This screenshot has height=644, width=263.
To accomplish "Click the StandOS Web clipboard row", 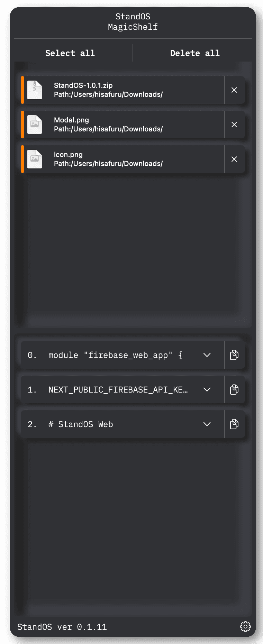I will 114,424.
